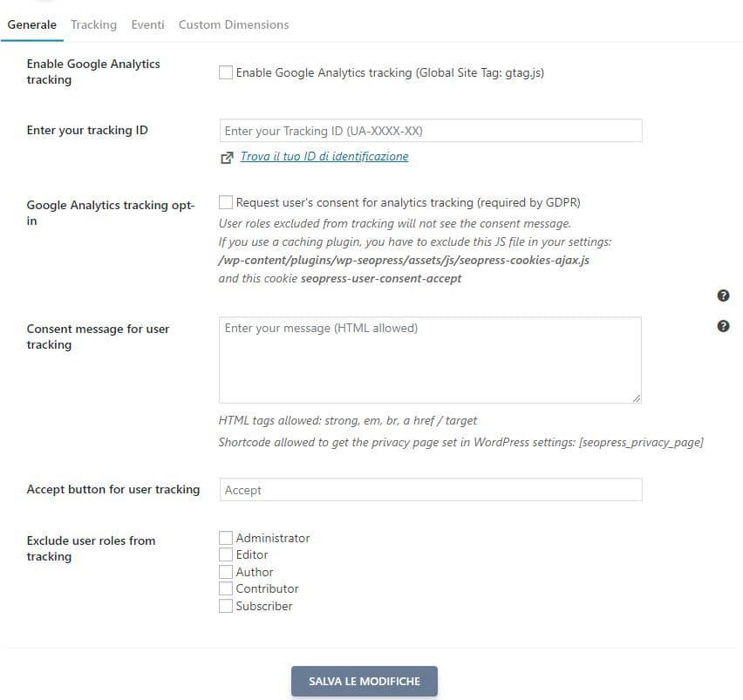The height and width of the screenshot is (700, 743).
Task: Focus the Tracking ID input field
Action: [431, 131]
